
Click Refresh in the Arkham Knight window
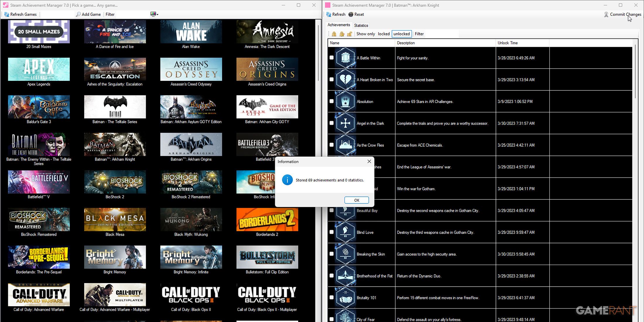336,14
